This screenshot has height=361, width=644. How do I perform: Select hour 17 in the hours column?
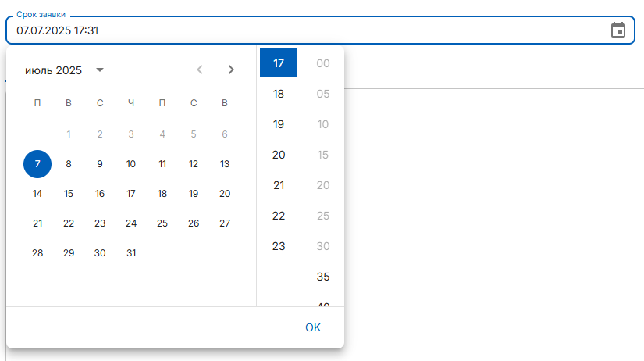279,63
